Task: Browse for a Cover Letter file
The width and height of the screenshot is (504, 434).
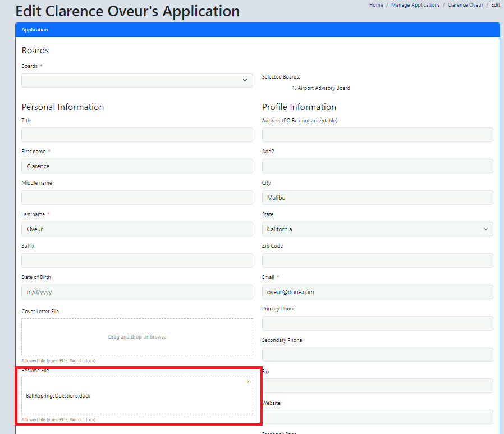Action: [x=138, y=337]
